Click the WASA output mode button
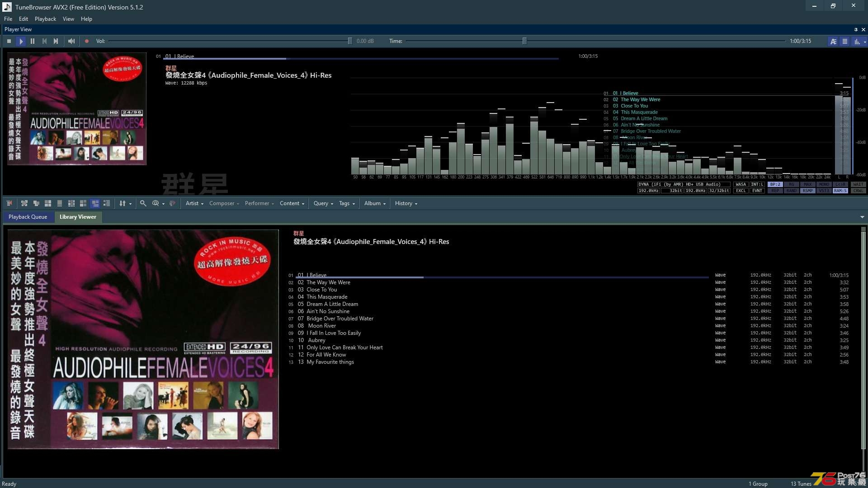The height and width of the screenshot is (488, 868). (741, 184)
